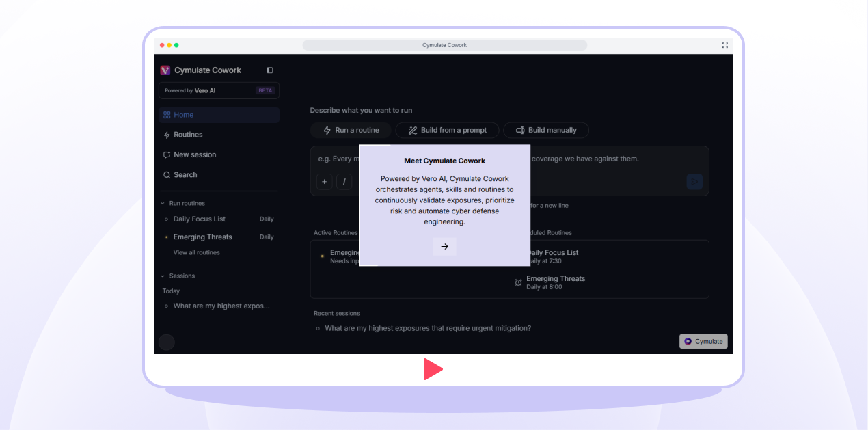Select Build manually option
Screen dimensions: 868x430
(x=546, y=130)
